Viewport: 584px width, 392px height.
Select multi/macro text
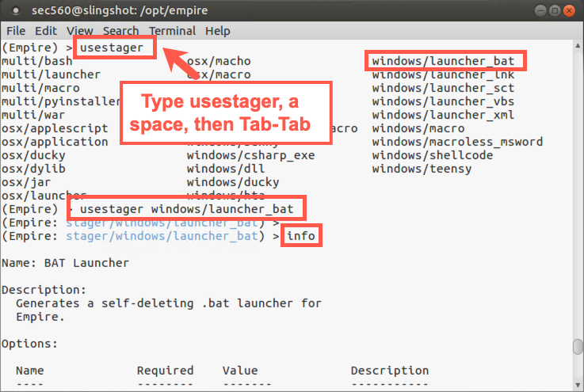40,88
